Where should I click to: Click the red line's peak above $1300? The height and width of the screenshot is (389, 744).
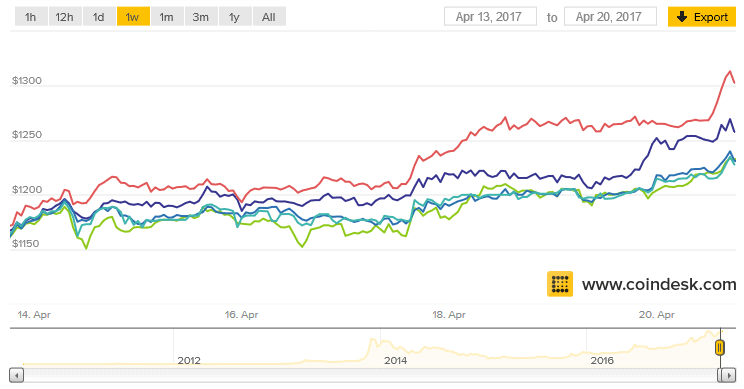click(730, 72)
